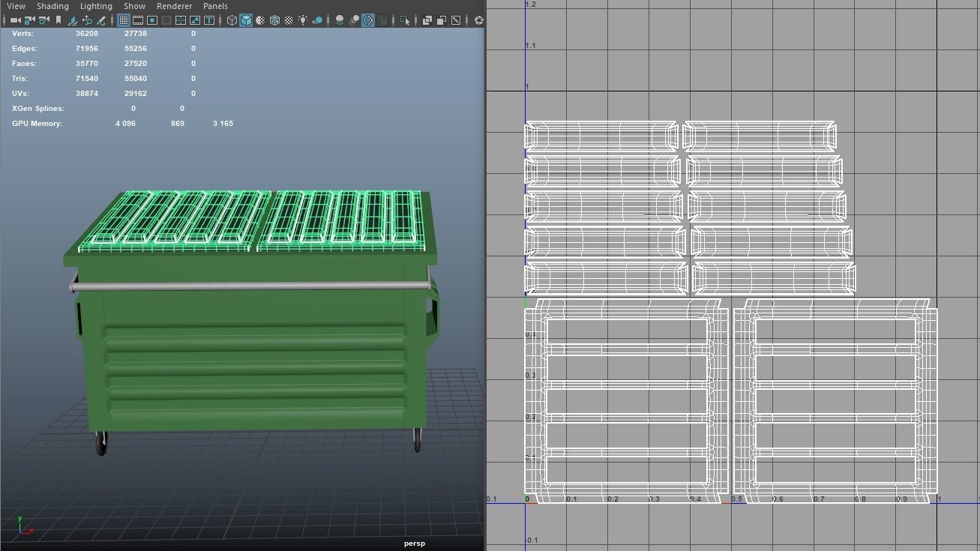Viewport: 980px width, 551px height.
Task: Toggle the Motion Blur icon
Action: coord(354,20)
